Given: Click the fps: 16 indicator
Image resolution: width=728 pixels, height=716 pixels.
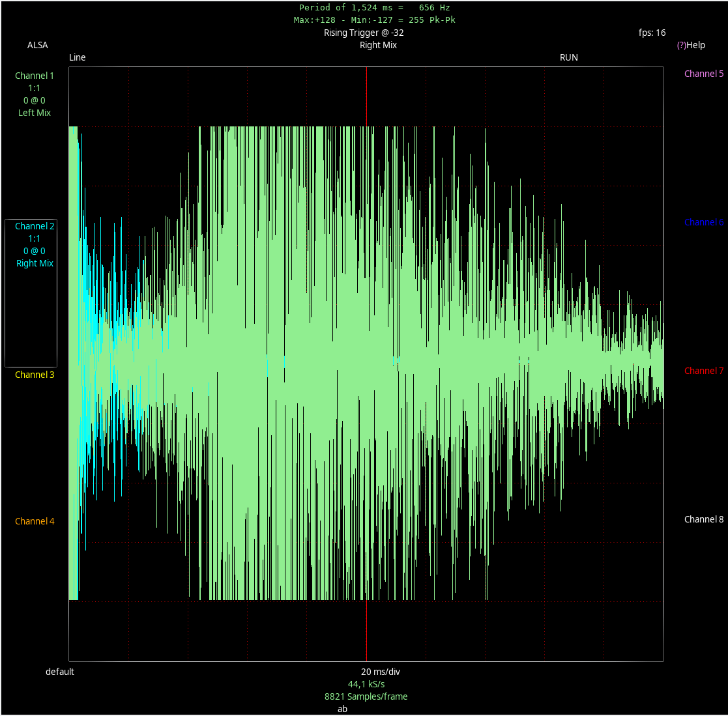Looking at the screenshot, I should tap(652, 33).
